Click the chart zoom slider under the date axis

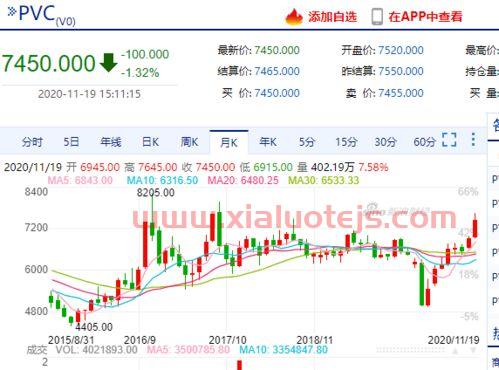[x=410, y=350]
